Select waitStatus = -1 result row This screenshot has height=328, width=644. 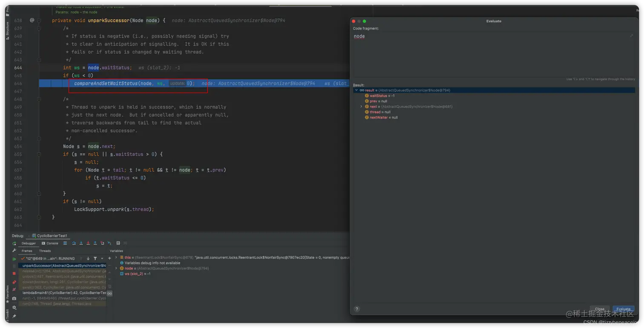point(379,96)
